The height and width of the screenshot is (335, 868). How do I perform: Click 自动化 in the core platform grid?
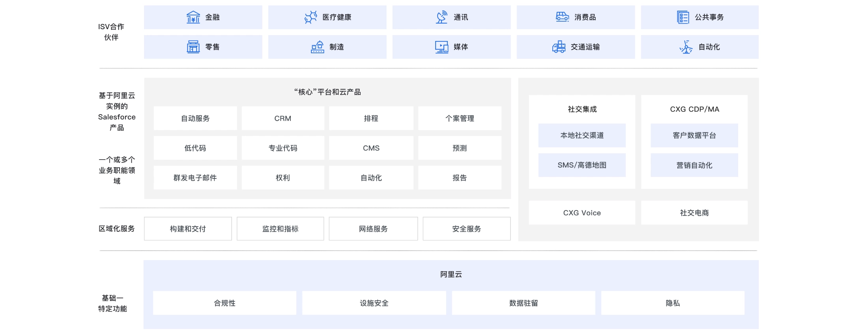tap(371, 178)
